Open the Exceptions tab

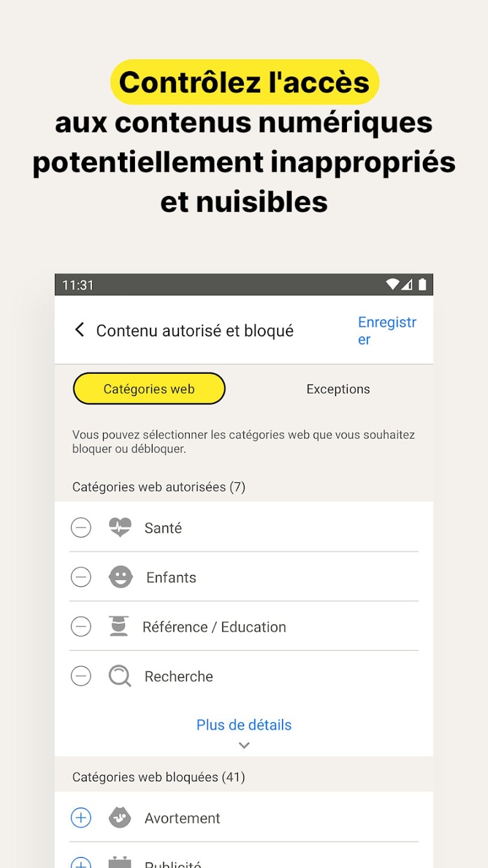338,389
